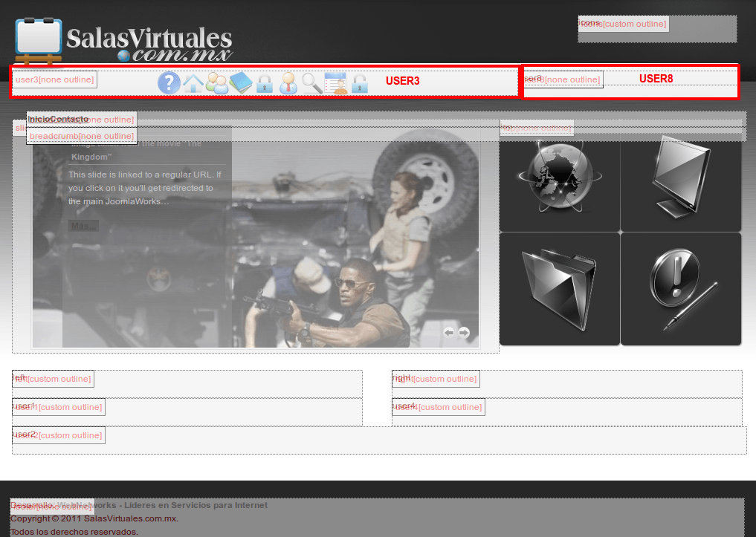Select the Inicio menu item
Viewport: 756px width, 537px height.
(x=39, y=119)
